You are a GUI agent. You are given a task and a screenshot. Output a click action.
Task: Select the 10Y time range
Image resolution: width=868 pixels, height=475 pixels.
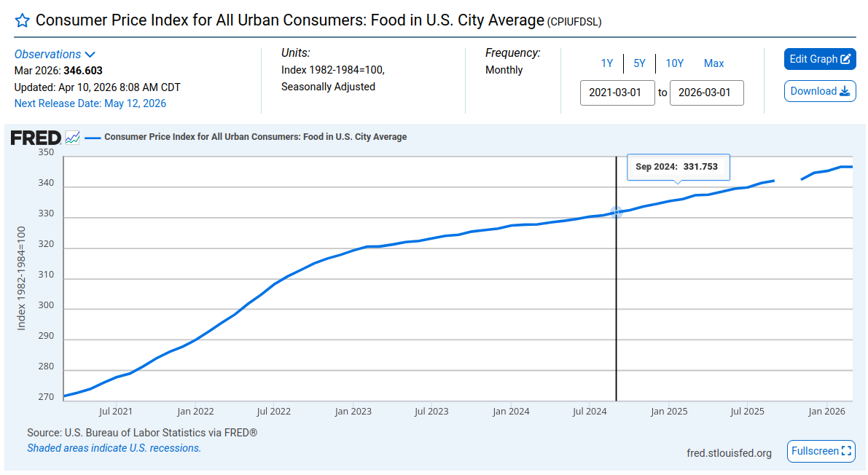tap(674, 63)
